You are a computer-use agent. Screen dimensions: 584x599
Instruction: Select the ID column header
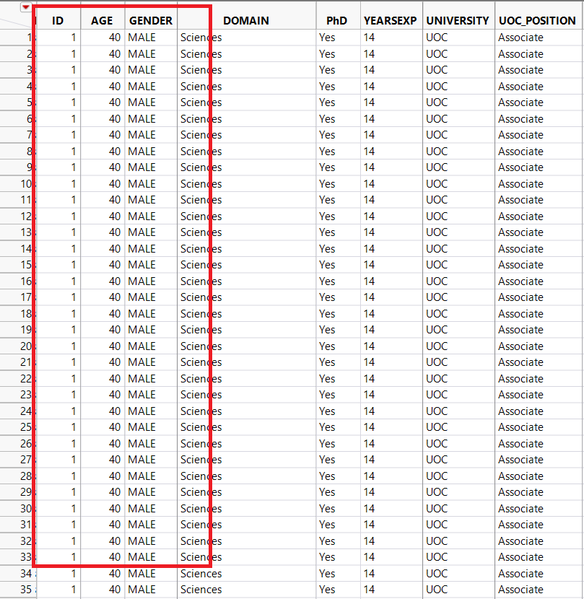(58, 21)
